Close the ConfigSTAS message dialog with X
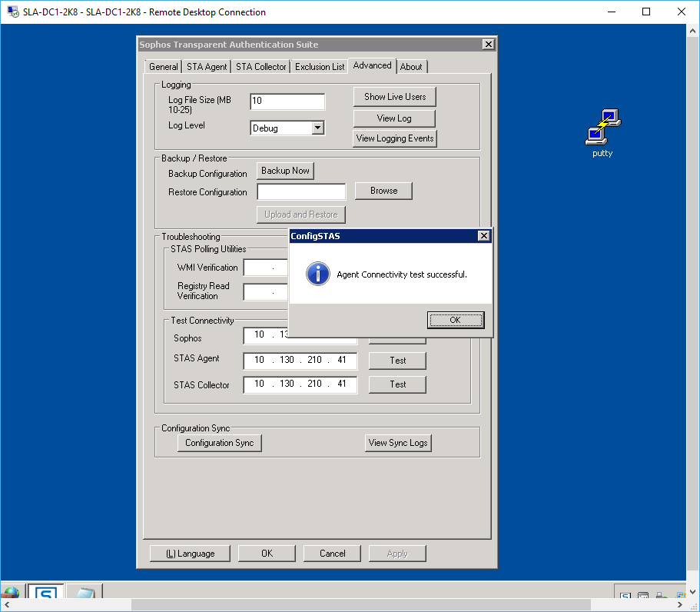The height and width of the screenshot is (612, 700). (483, 236)
